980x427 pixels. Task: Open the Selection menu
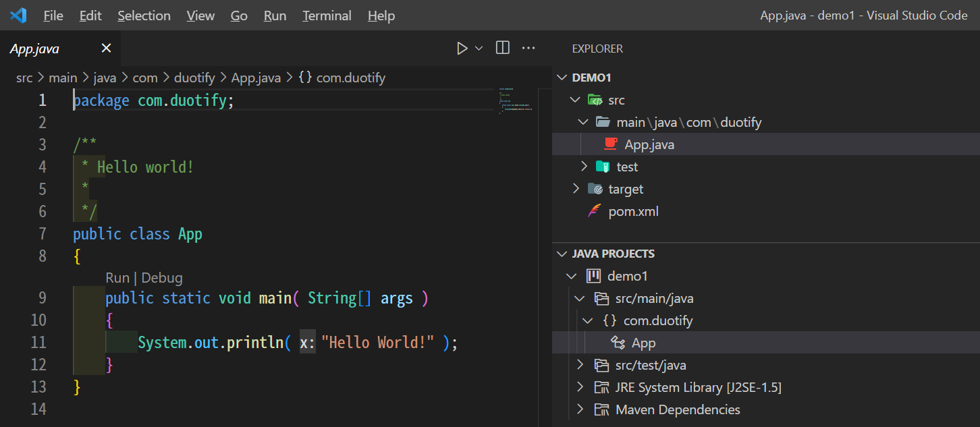144,16
